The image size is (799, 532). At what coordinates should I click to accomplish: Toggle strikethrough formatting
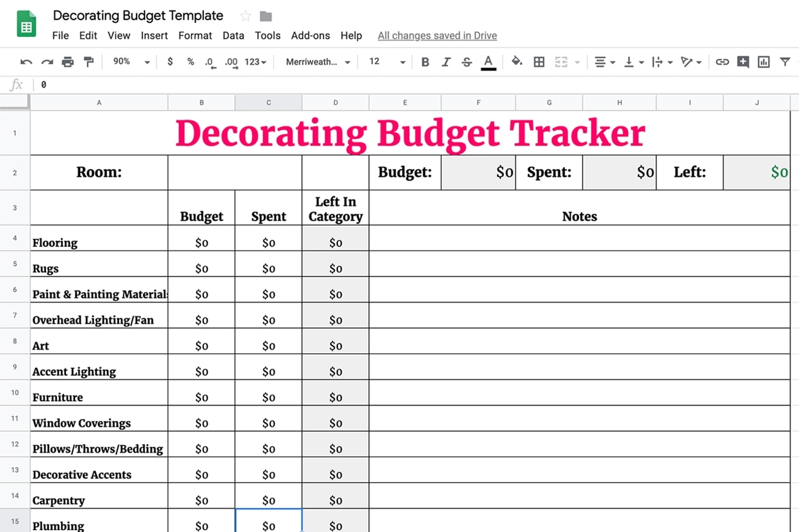[x=467, y=62]
